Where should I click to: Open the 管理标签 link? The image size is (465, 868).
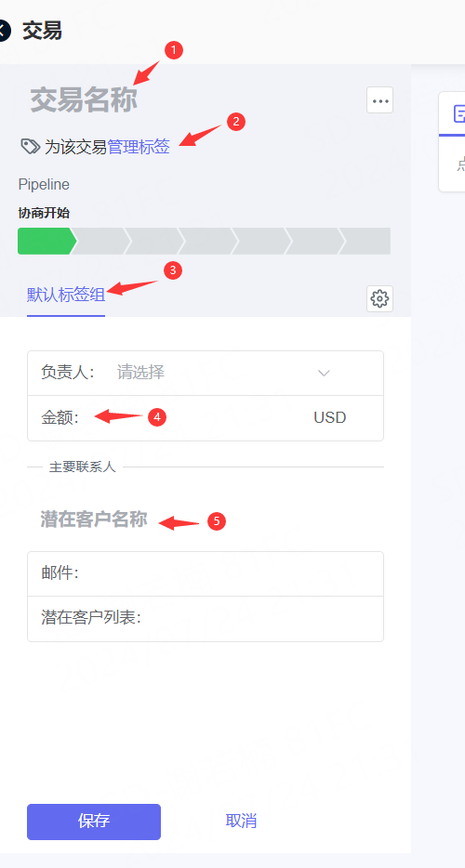tap(139, 147)
